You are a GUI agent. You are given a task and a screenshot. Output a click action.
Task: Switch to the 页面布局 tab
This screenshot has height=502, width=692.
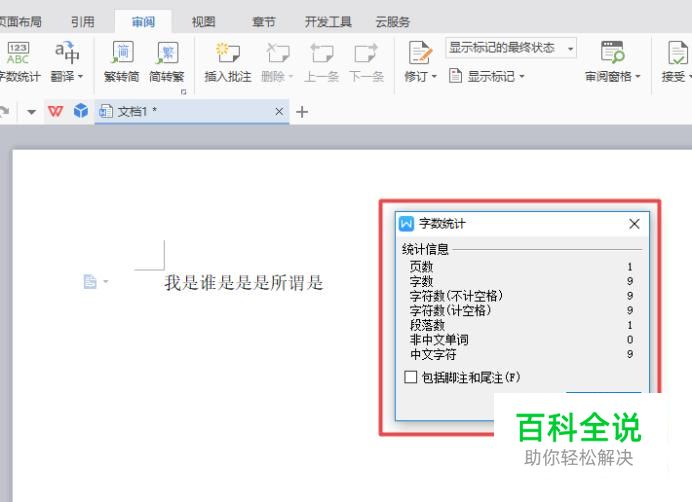click(20, 22)
